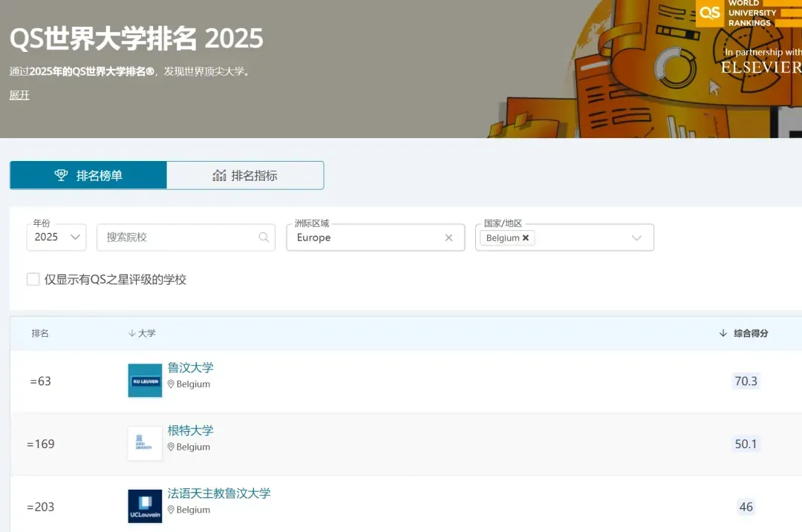
Task: Click the UCLouvain logo thumbnail
Action: pyautogui.click(x=145, y=506)
